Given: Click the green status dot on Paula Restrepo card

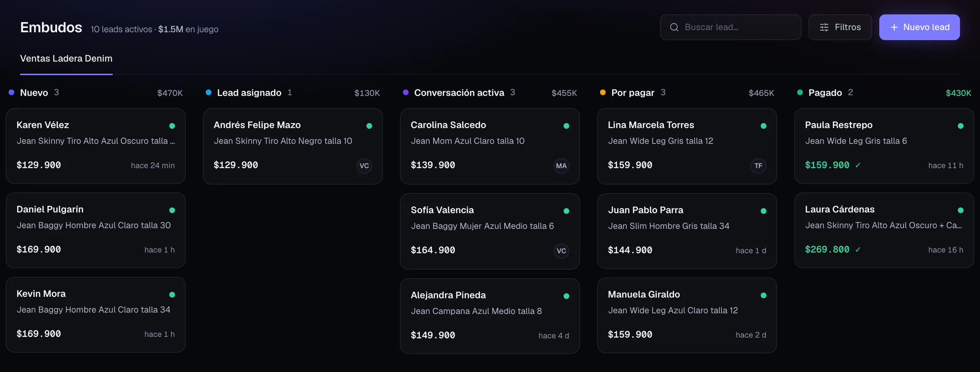Looking at the screenshot, I should click(960, 126).
